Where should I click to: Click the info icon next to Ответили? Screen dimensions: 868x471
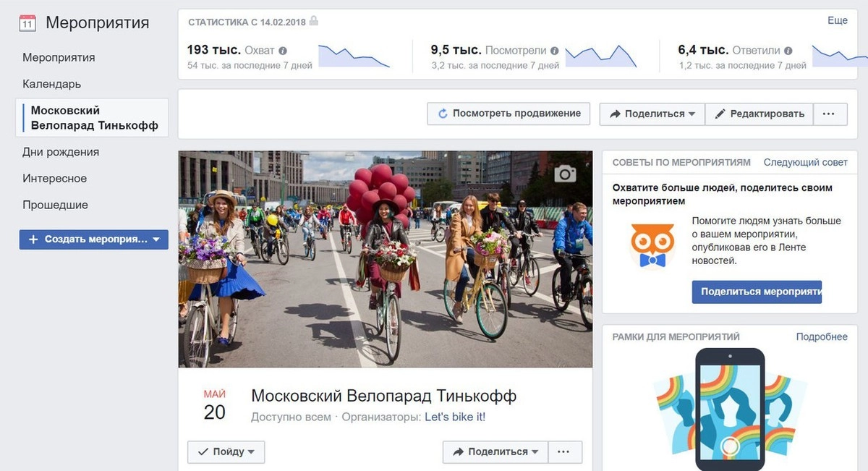click(x=788, y=51)
